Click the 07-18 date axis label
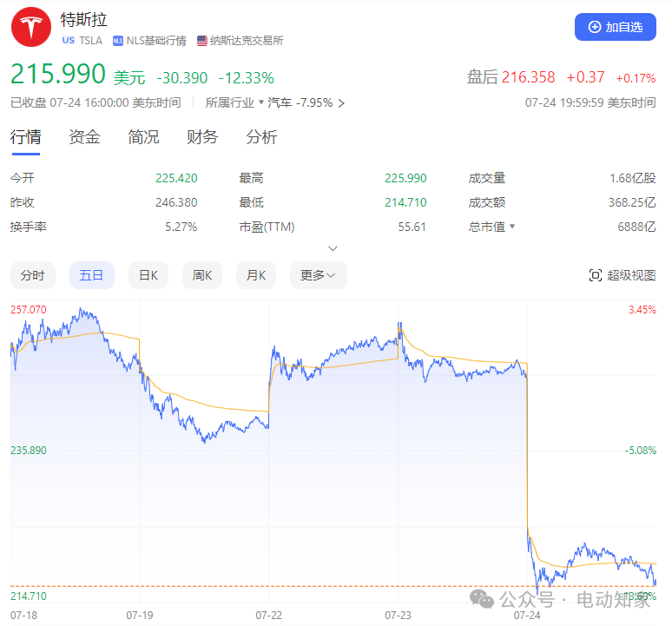 click(23, 616)
